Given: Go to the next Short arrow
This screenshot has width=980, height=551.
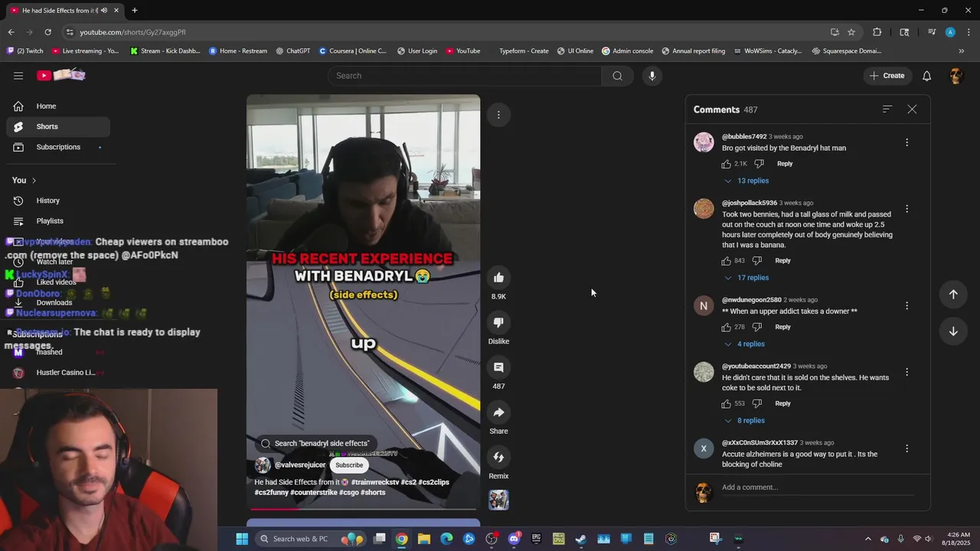Looking at the screenshot, I should coord(953,331).
